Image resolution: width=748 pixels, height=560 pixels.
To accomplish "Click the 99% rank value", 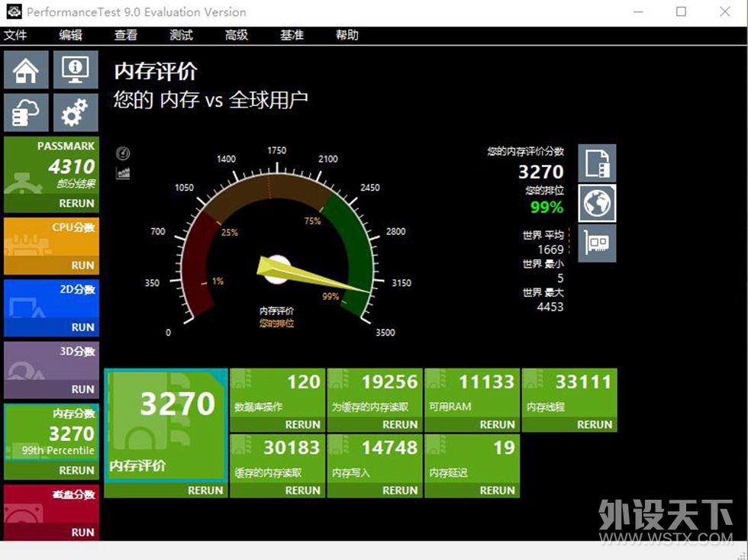I will pos(546,207).
